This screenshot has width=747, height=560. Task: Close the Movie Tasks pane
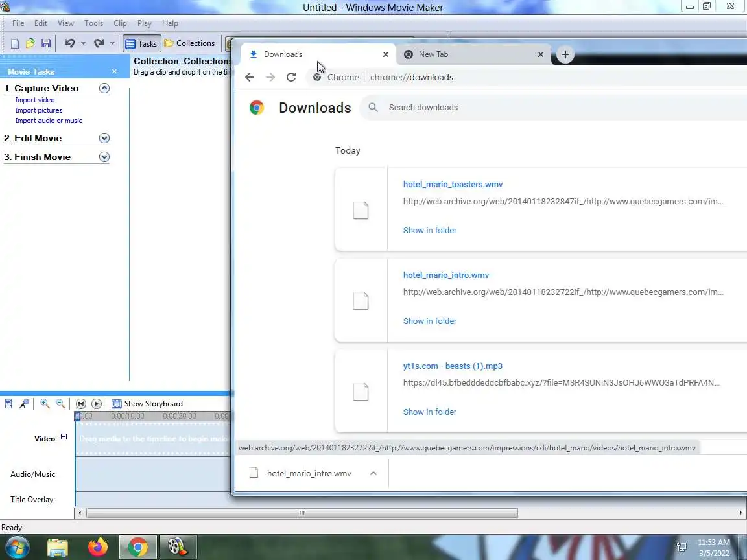(114, 71)
